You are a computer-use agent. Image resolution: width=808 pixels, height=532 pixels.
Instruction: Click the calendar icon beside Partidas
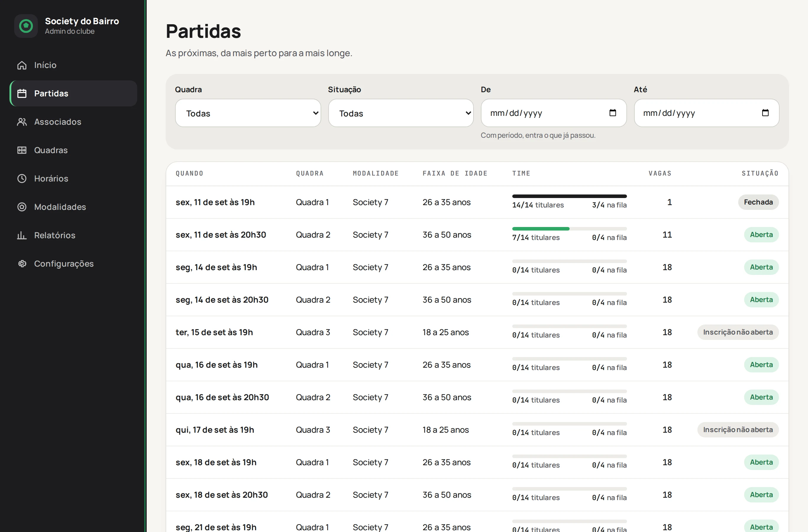coord(22,93)
